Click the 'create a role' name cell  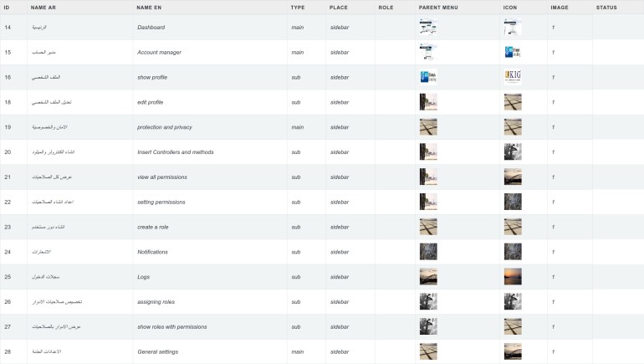155,227
